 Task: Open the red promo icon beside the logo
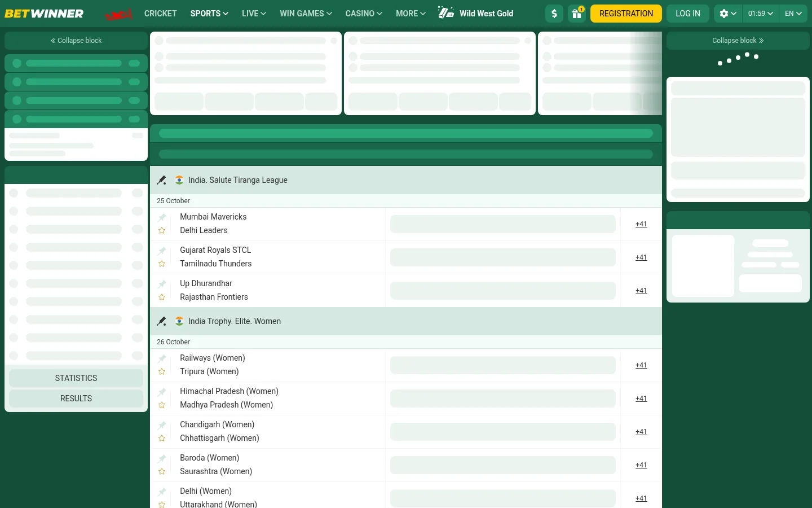119,14
